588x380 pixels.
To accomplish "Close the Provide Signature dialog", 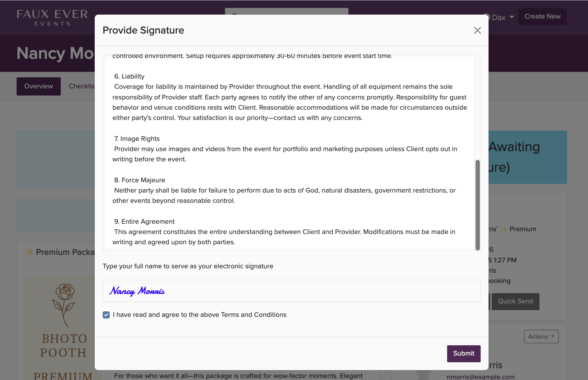I will pyautogui.click(x=477, y=30).
